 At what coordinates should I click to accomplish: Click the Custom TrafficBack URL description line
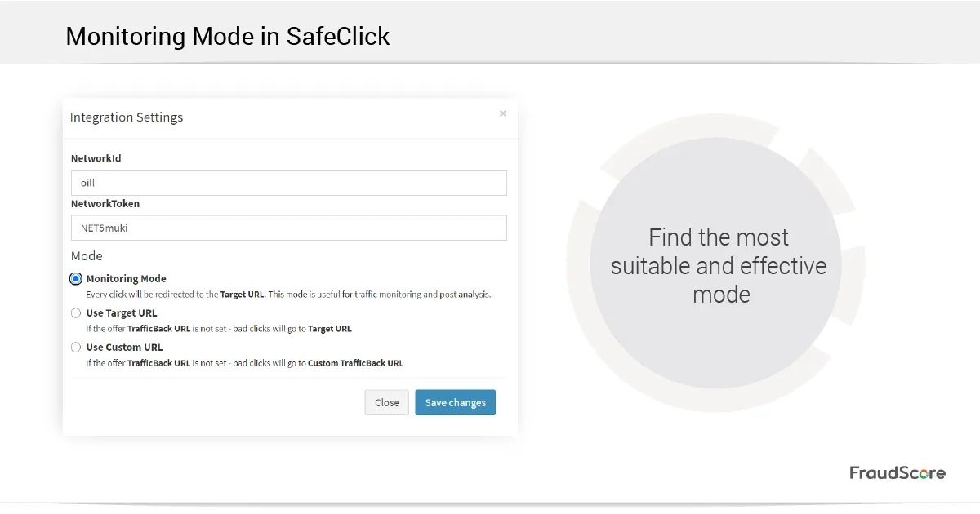(x=244, y=363)
